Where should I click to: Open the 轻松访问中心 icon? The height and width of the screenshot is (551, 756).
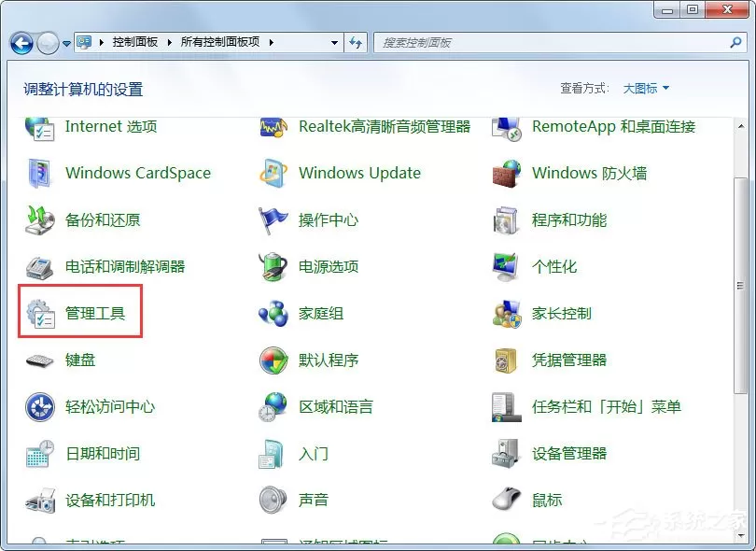click(x=39, y=407)
